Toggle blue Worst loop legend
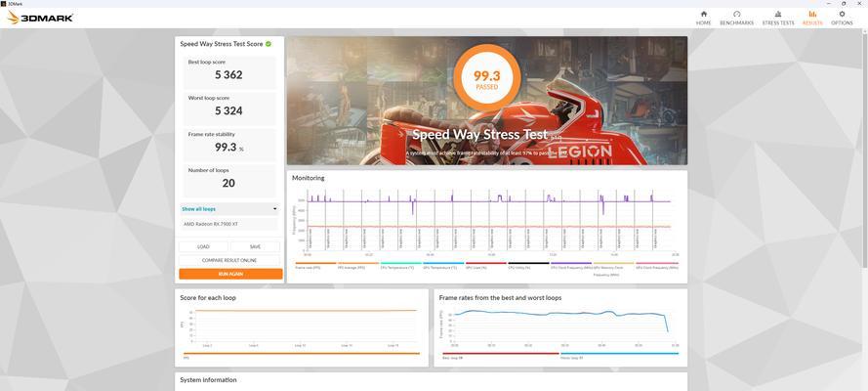The image size is (868, 391). (619, 356)
